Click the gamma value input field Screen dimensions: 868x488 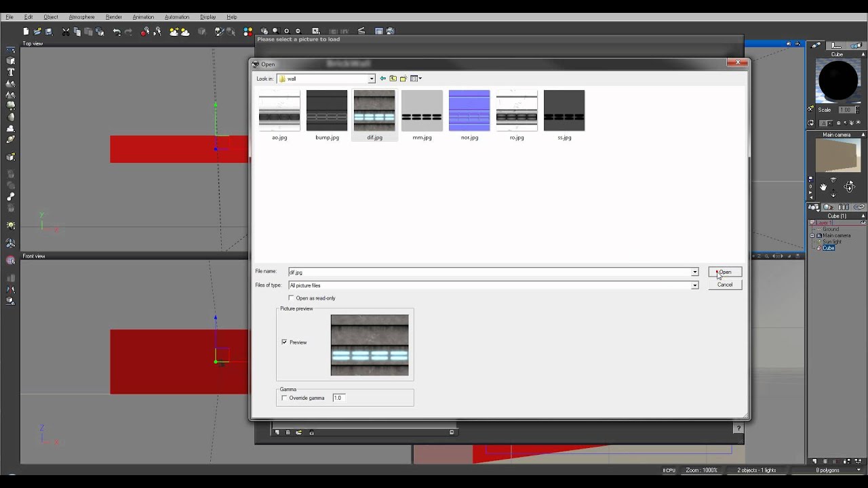339,398
